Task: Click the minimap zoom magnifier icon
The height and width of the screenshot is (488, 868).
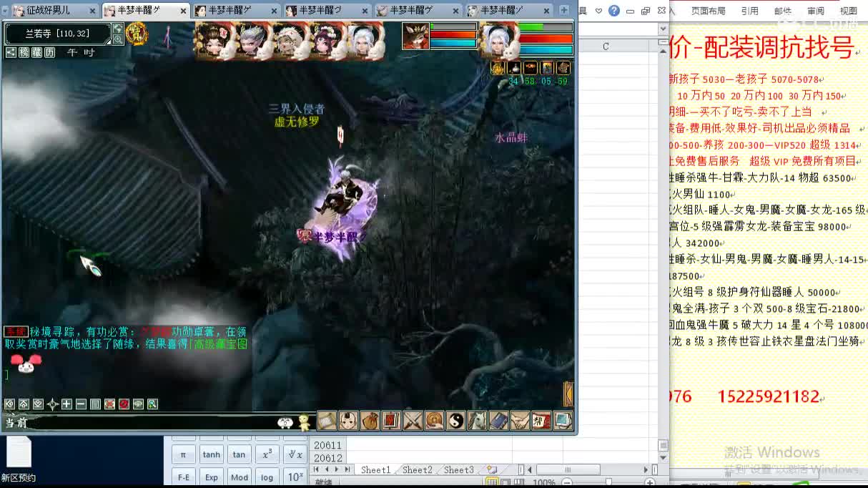Action: (x=118, y=39)
